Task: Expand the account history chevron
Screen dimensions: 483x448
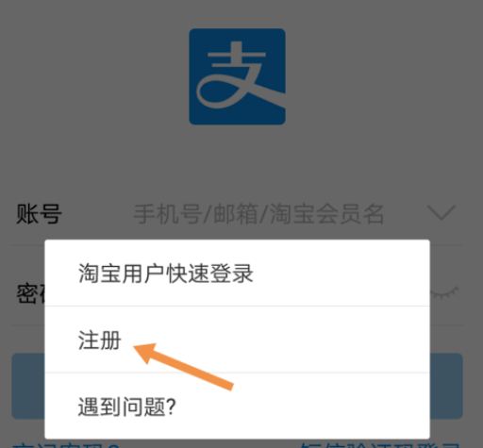Action: [442, 213]
